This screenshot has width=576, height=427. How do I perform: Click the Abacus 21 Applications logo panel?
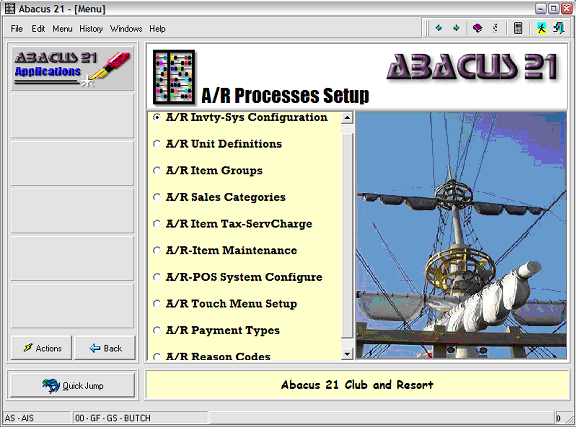point(72,69)
